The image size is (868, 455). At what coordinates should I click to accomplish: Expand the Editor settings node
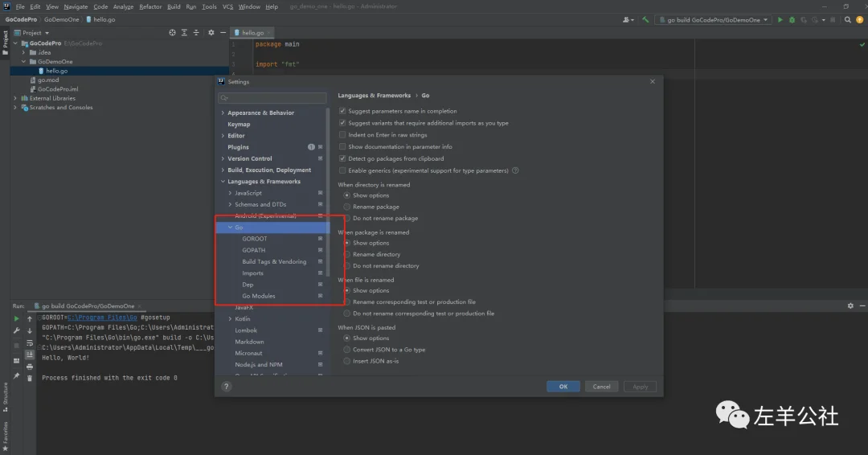point(223,136)
